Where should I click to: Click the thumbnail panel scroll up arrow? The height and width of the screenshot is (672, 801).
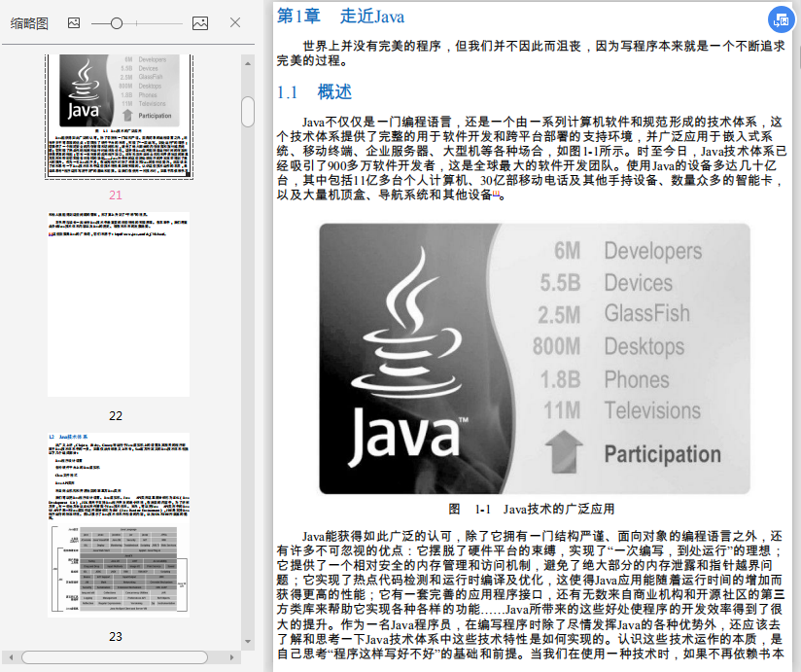tap(248, 64)
